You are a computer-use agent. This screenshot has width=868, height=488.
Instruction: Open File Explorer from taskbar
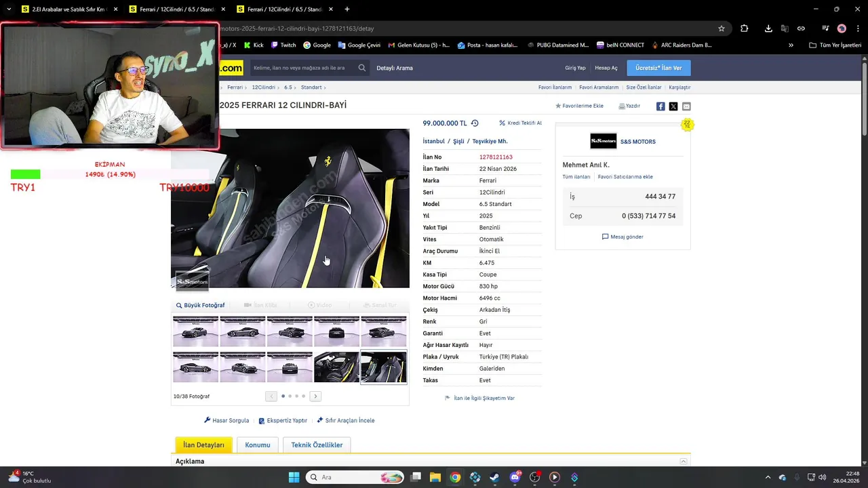435,477
